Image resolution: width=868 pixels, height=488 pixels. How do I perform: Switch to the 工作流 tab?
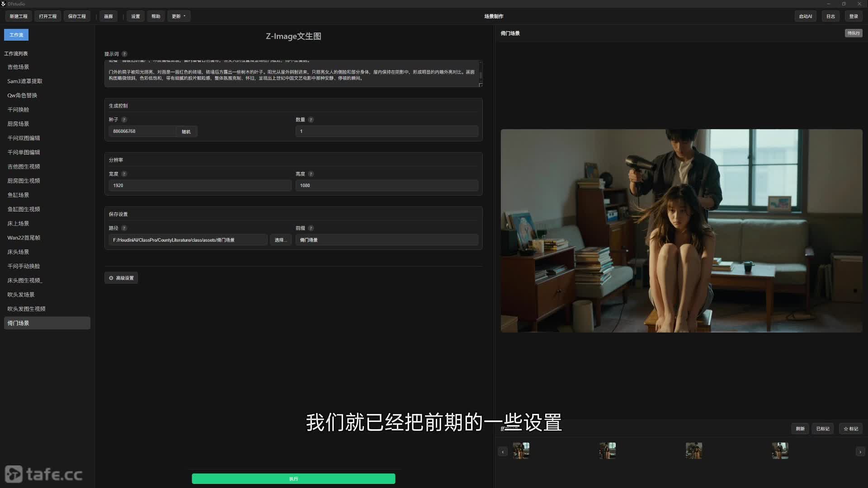[x=16, y=35]
